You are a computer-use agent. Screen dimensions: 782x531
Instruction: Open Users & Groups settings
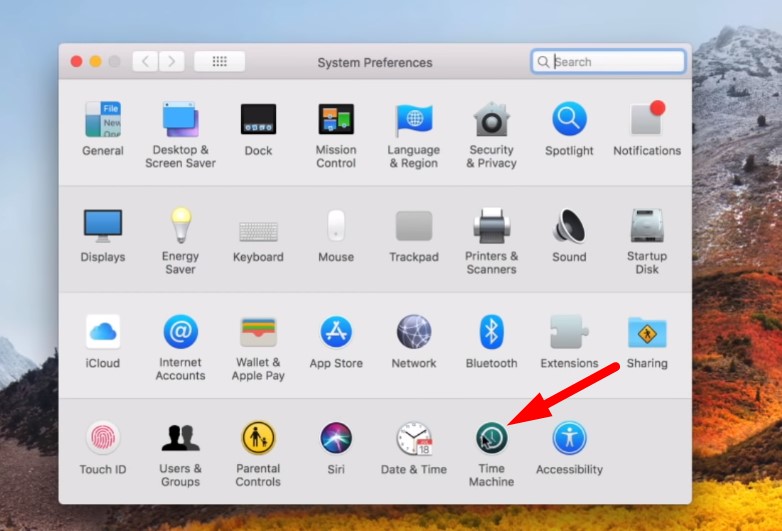[x=180, y=439]
